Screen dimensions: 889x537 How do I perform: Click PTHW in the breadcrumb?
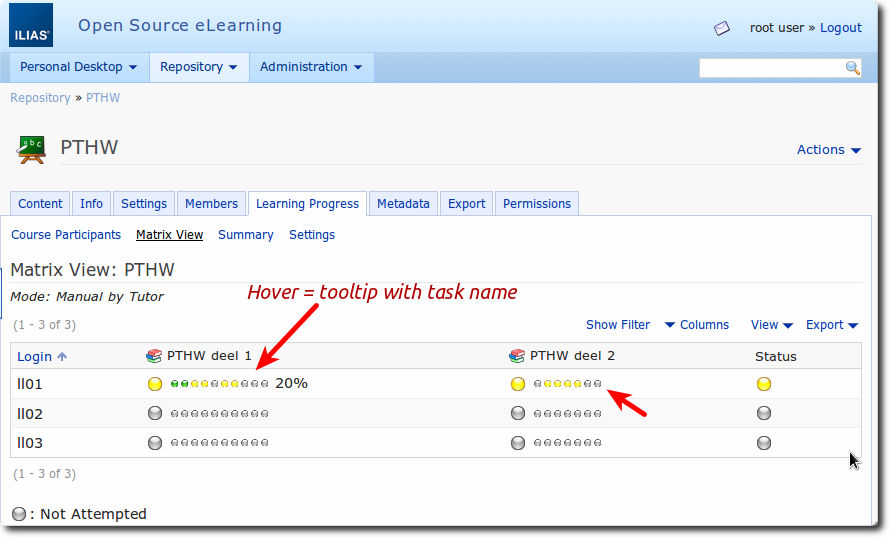(103, 98)
